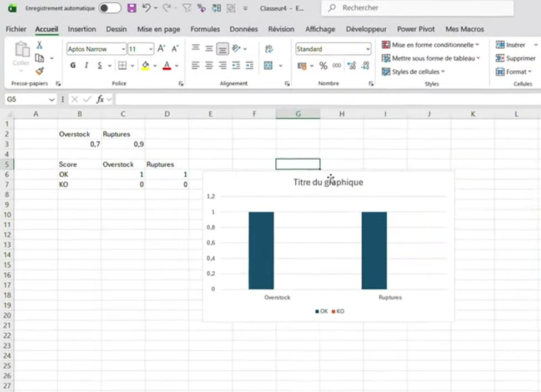
Task: Click the Increase Indent icon
Action: (x=250, y=65)
